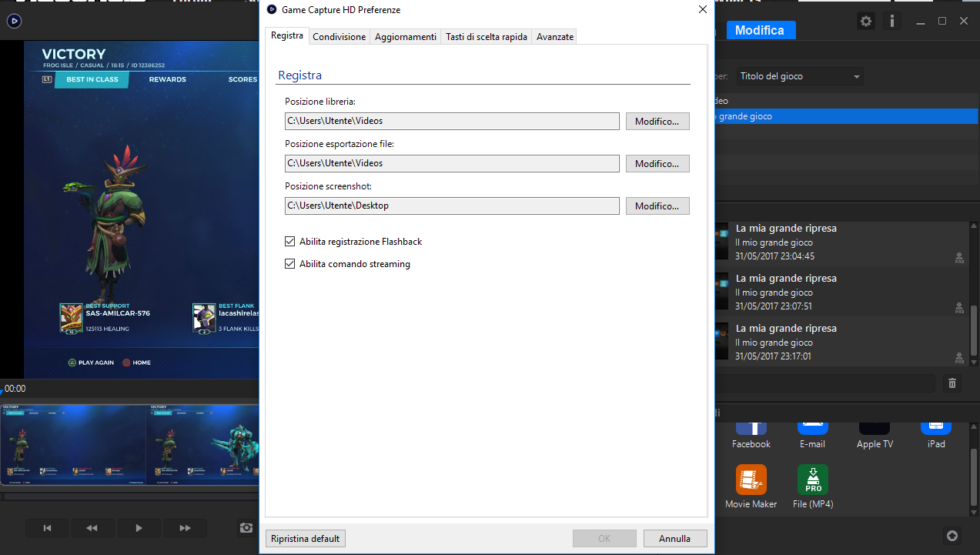Rewind the video playback
Screen dimensions: 980x555
pos(92,528)
